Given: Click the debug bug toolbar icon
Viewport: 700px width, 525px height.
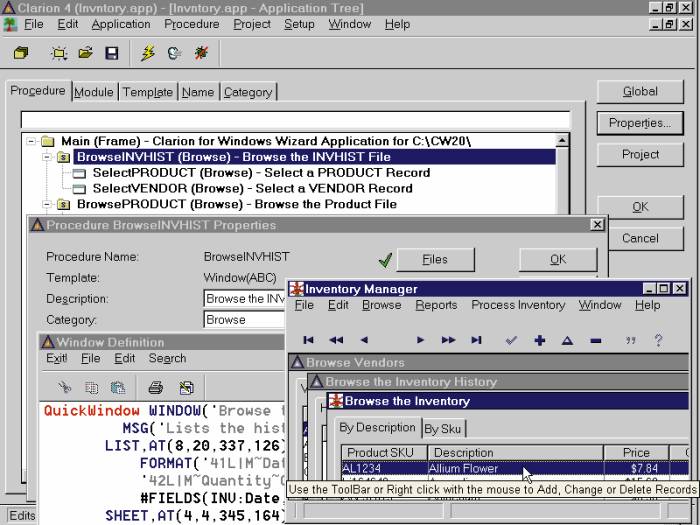Looking at the screenshot, I should pos(201,53).
